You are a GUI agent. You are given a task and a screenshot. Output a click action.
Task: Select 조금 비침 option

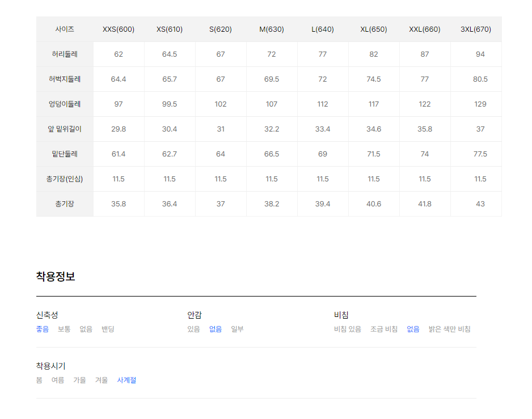pyautogui.click(x=384, y=329)
